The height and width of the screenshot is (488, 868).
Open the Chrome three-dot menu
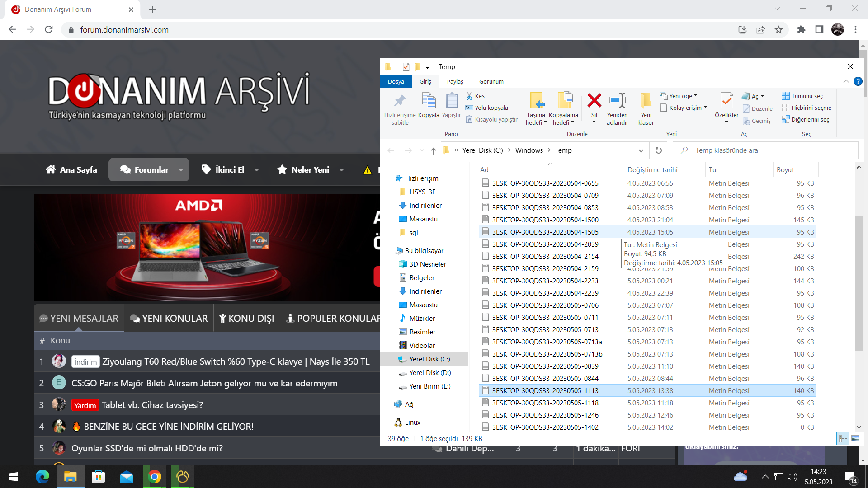click(855, 29)
